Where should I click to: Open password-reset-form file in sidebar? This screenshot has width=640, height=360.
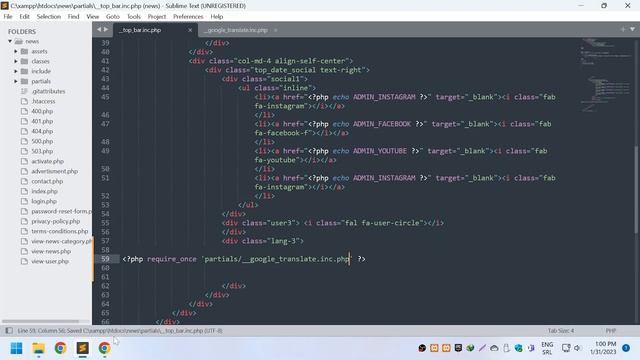click(x=61, y=211)
